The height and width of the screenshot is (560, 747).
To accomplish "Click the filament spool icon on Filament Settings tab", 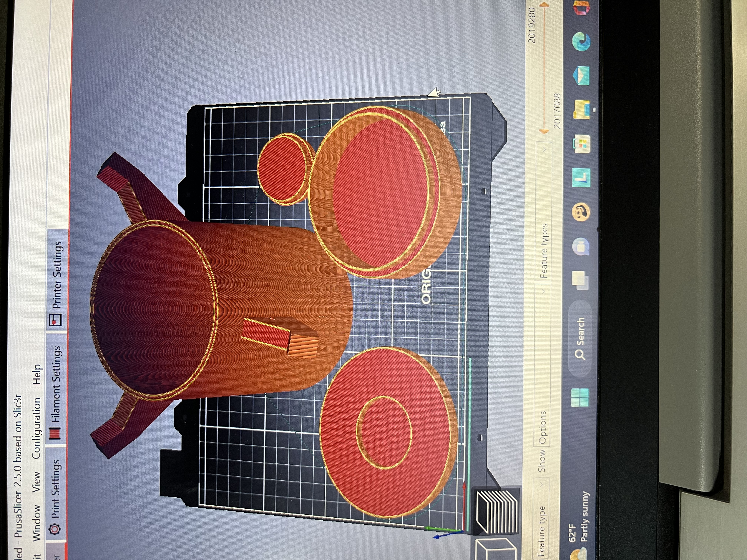I will click(x=55, y=434).
